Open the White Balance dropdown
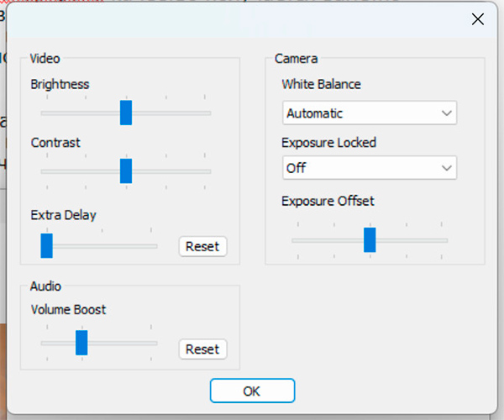Viewport: 504px width, 420px height. pos(370,113)
